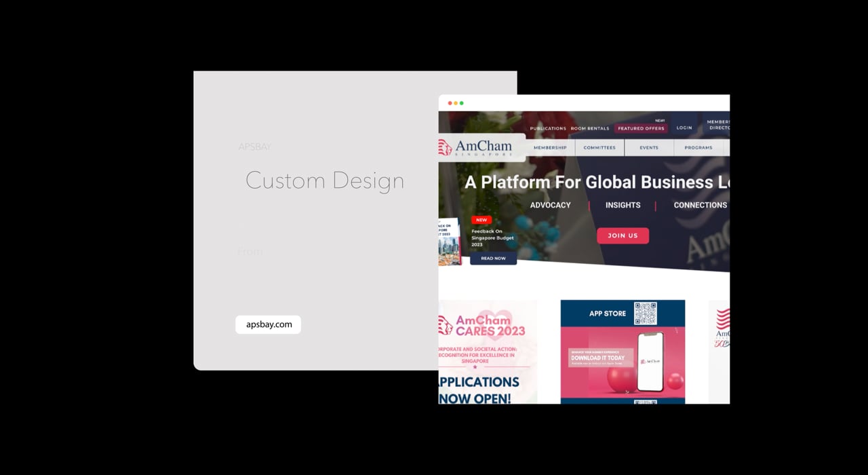The image size is (868, 475).
Task: Click the green dot of browser mockup
Action: tap(462, 103)
